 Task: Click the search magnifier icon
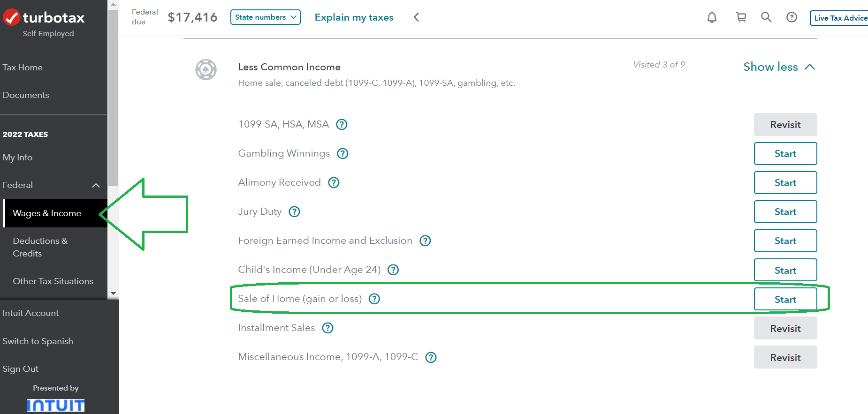[x=766, y=17]
